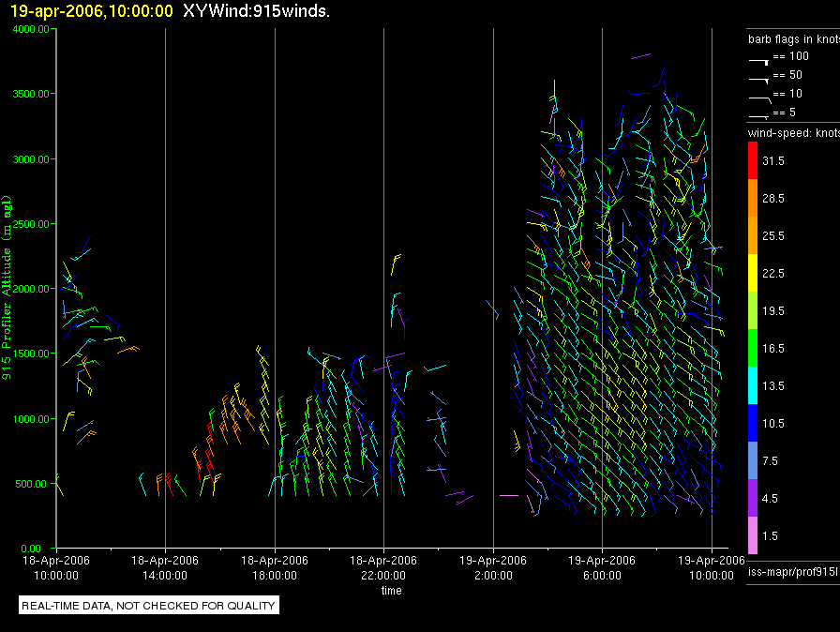Click the 19-Apr-2006 10:00:00 axis time label
Screen dimensions: 840x632
point(712,567)
